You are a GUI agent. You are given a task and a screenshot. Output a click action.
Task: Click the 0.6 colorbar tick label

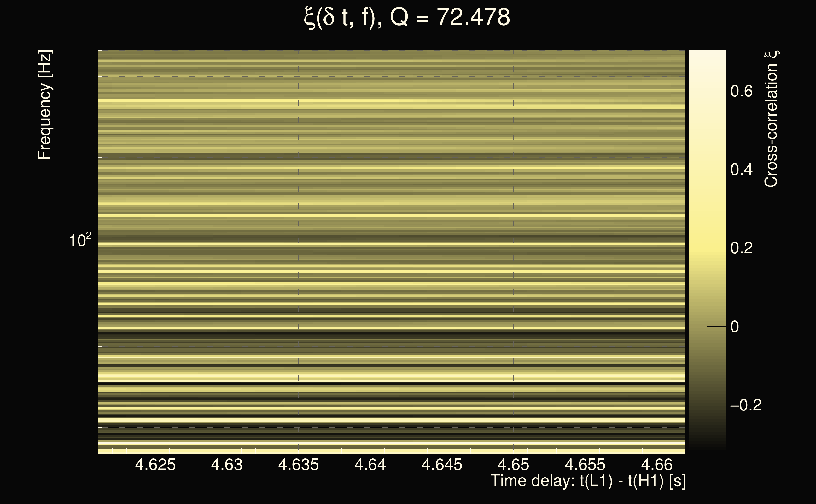(741, 91)
